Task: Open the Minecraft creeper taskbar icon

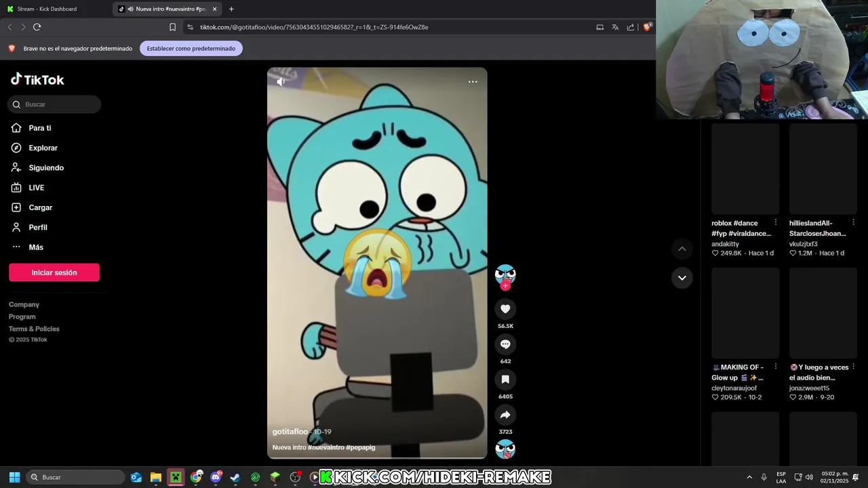Action: (x=176, y=477)
